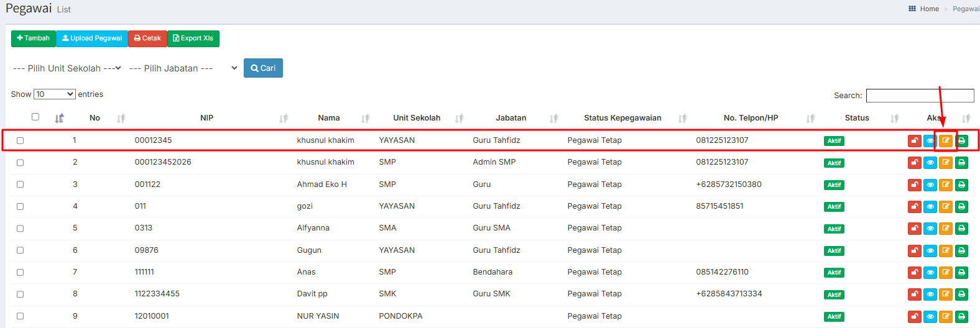Select checkbox for Davit pp row
Viewport: 980px width, 328px height.
pyautogui.click(x=20, y=294)
